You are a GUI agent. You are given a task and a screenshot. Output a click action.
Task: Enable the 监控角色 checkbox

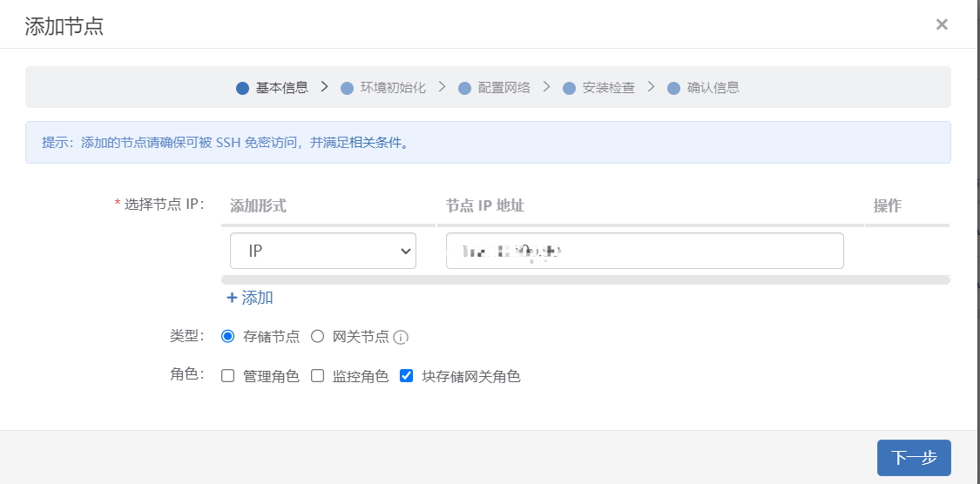317,376
